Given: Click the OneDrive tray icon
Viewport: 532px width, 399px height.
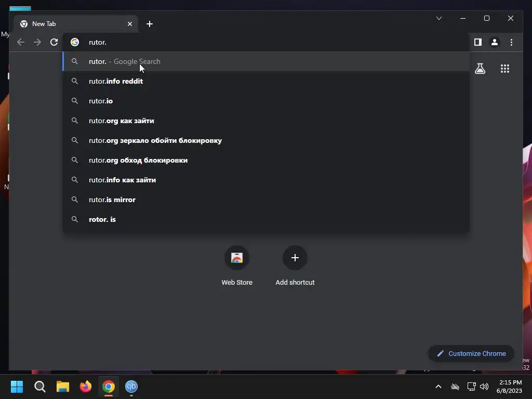Looking at the screenshot, I should click(x=455, y=387).
